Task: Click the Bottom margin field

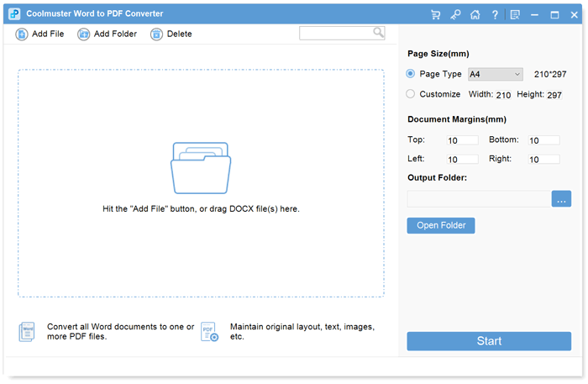Action: click(x=543, y=140)
